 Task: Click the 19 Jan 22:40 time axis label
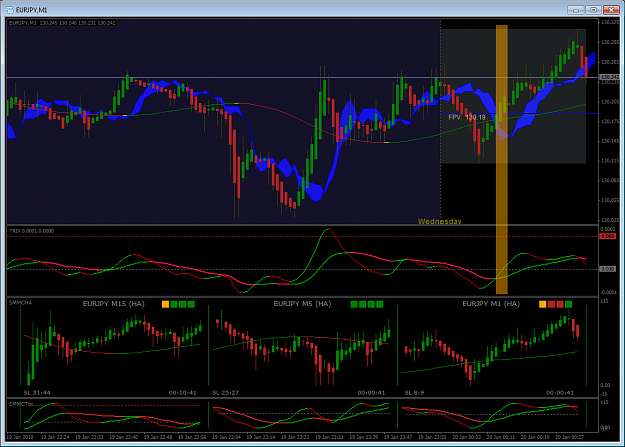(124, 437)
